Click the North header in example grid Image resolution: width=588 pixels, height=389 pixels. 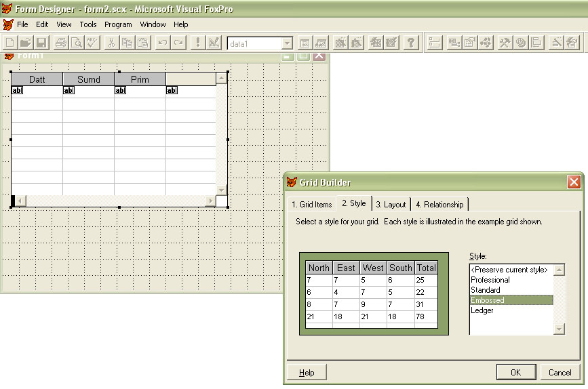[x=319, y=268]
